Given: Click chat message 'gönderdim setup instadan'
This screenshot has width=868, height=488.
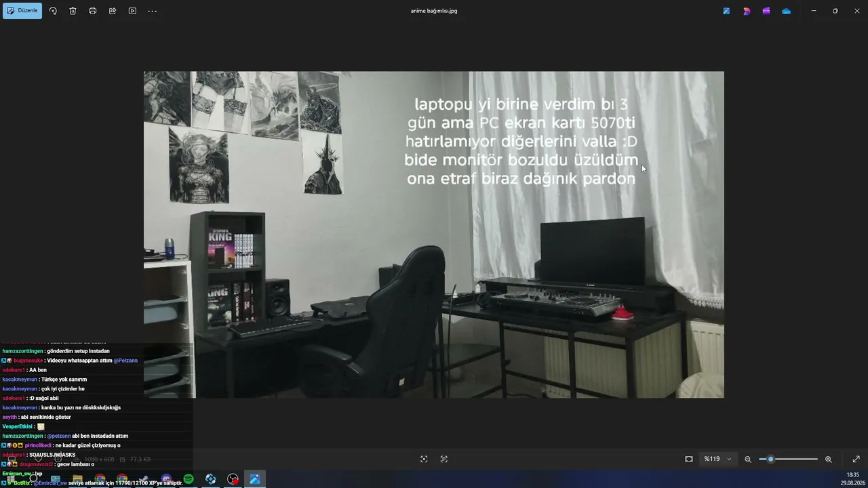Looking at the screenshot, I should pos(78,351).
